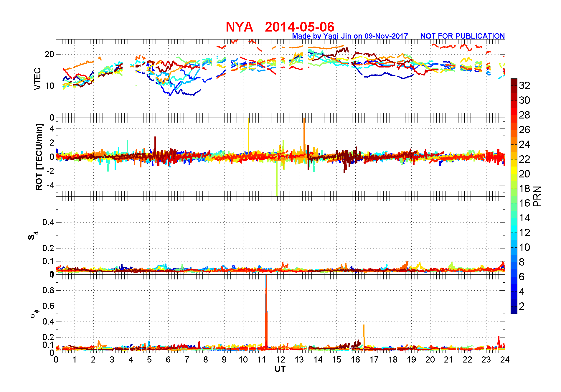The width and height of the screenshot is (561, 392).
Task: Click the colorbar tick label 30
Action: [x=524, y=100]
